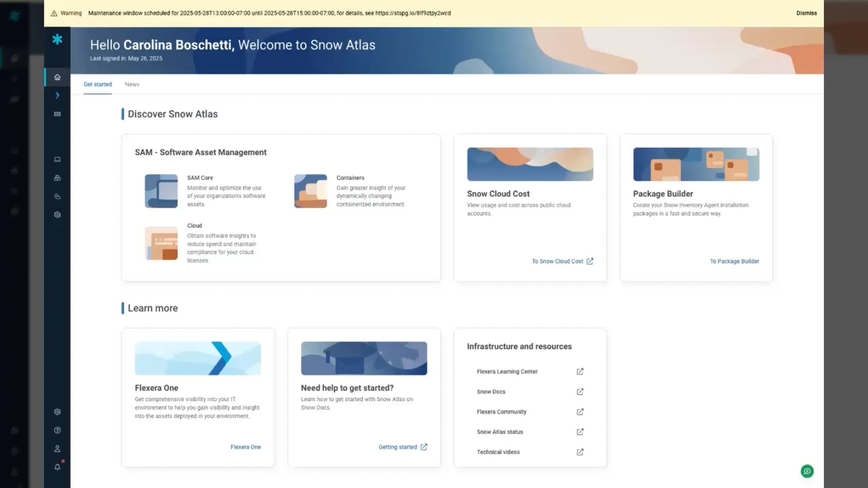
Task: Follow the To Package Builder link
Action: tap(734, 261)
